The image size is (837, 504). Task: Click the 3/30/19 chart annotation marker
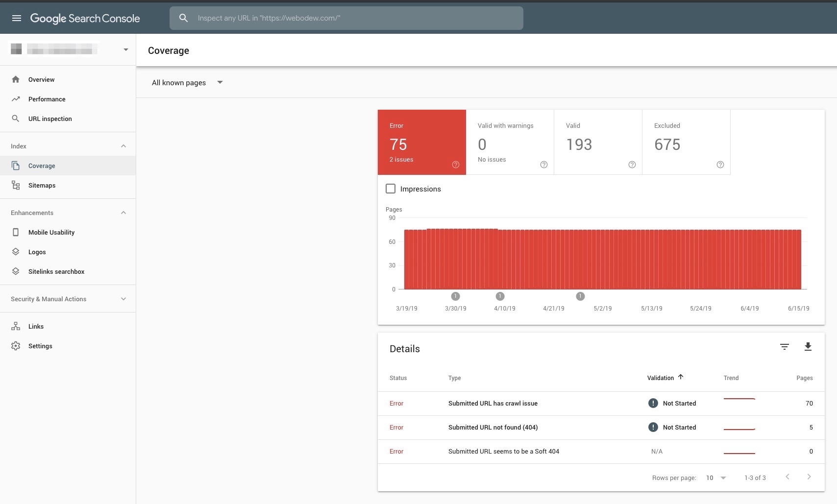pos(455,296)
